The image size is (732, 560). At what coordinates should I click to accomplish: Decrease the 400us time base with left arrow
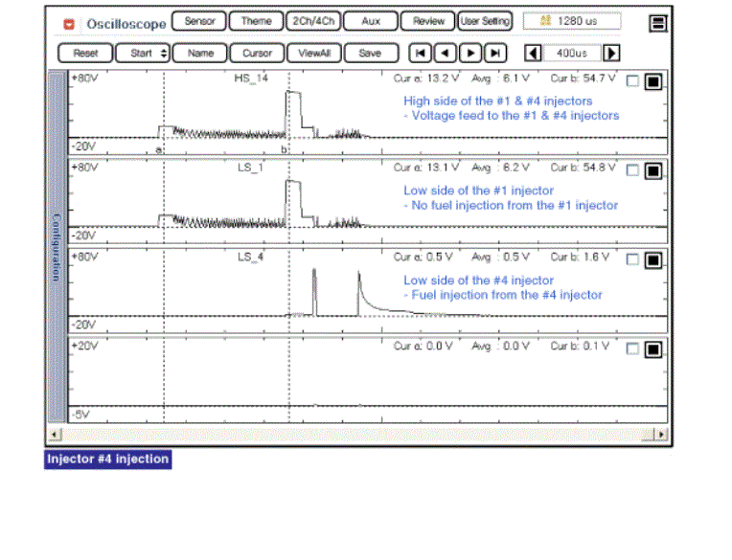pyautogui.click(x=534, y=54)
